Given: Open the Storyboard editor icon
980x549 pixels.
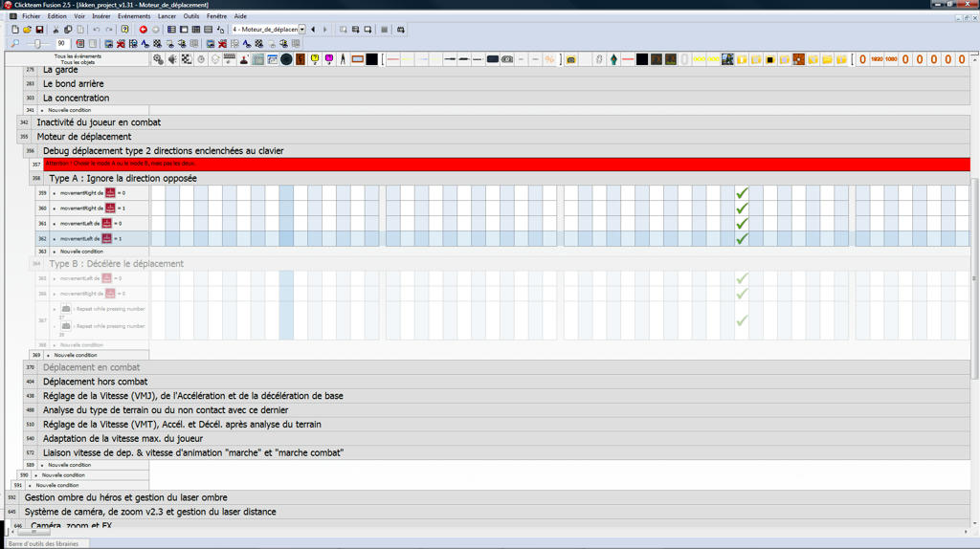Looking at the screenshot, I should 171,30.
